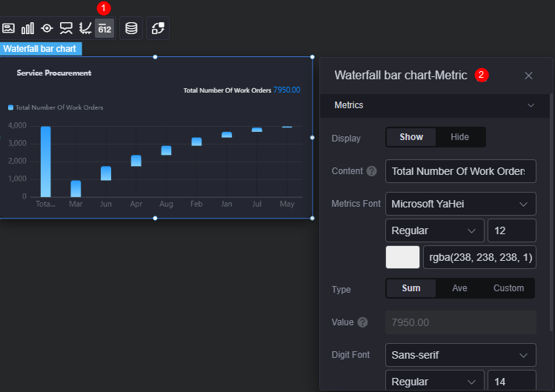The height and width of the screenshot is (392, 555).
Task: Close the Waterfall bar chart-Metric panel
Action: click(528, 76)
